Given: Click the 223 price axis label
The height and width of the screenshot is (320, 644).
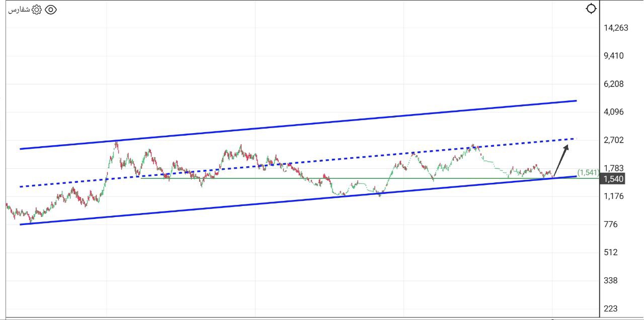Looking at the screenshot, I should click(610, 309).
